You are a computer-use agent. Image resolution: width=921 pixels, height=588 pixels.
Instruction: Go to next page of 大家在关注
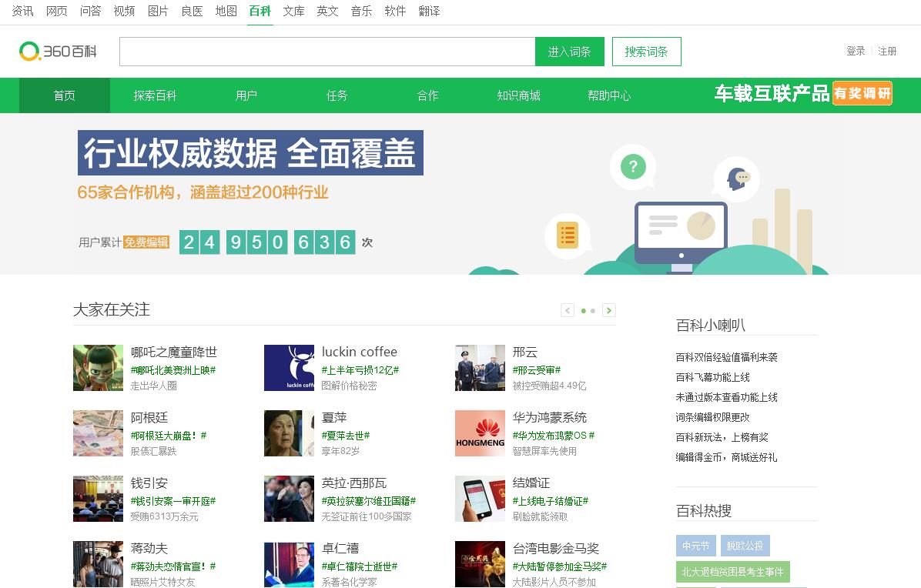pyautogui.click(x=609, y=310)
